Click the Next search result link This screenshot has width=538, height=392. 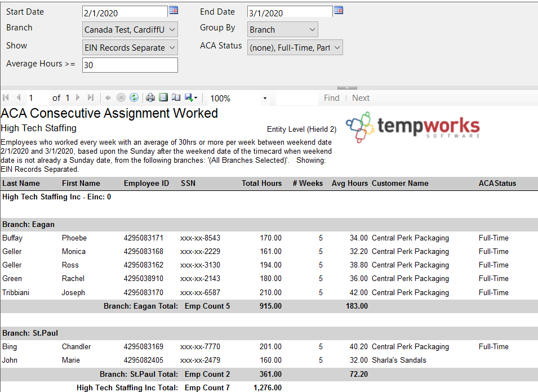pos(361,98)
